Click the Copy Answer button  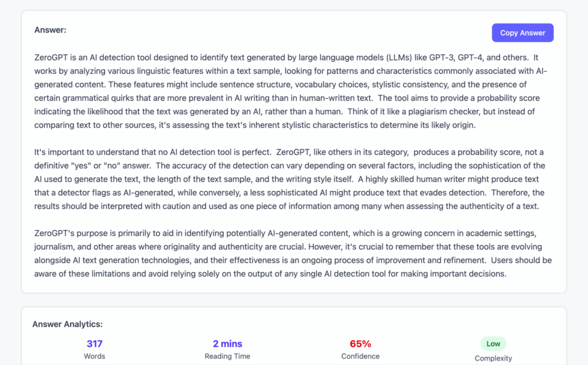point(523,33)
